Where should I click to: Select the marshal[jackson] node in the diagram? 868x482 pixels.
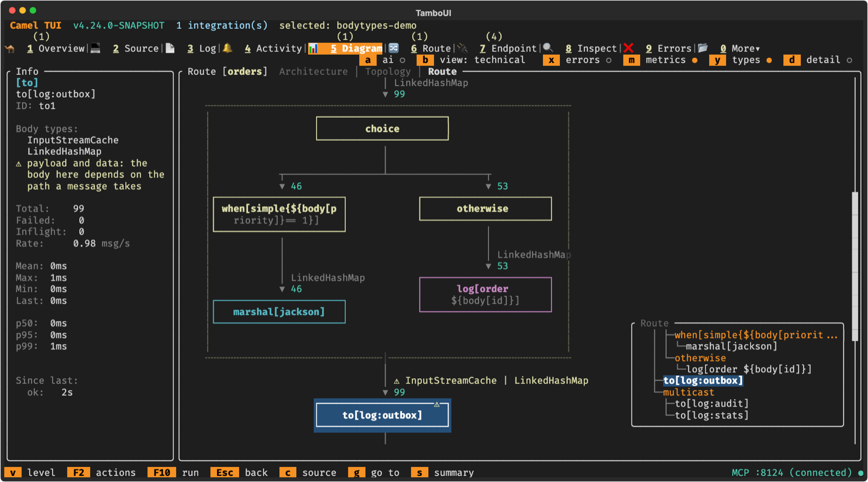(279, 312)
